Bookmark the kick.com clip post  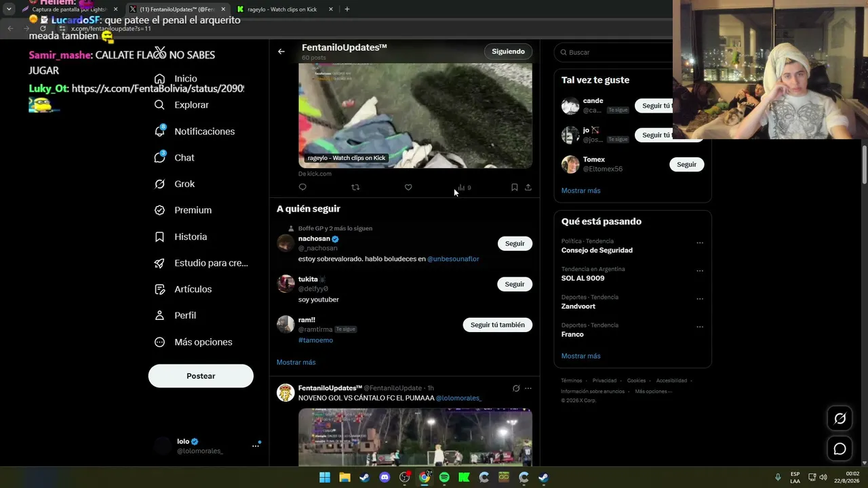pos(514,187)
